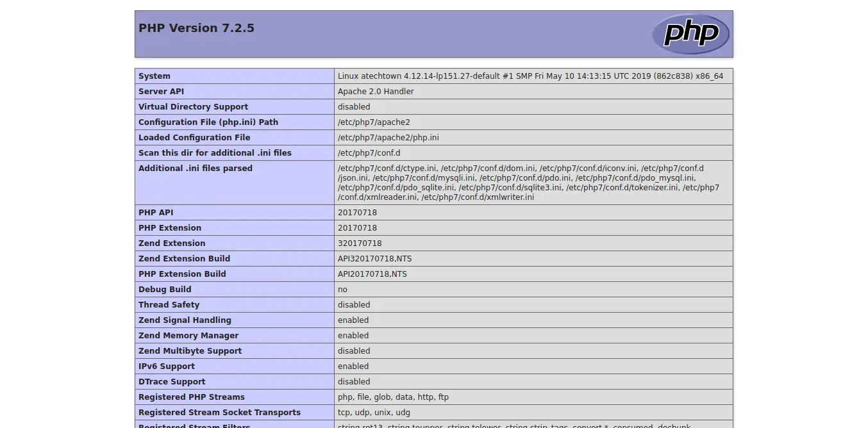Select 'API320170718,NTS' value
This screenshot has height=428, width=868.
(375, 259)
